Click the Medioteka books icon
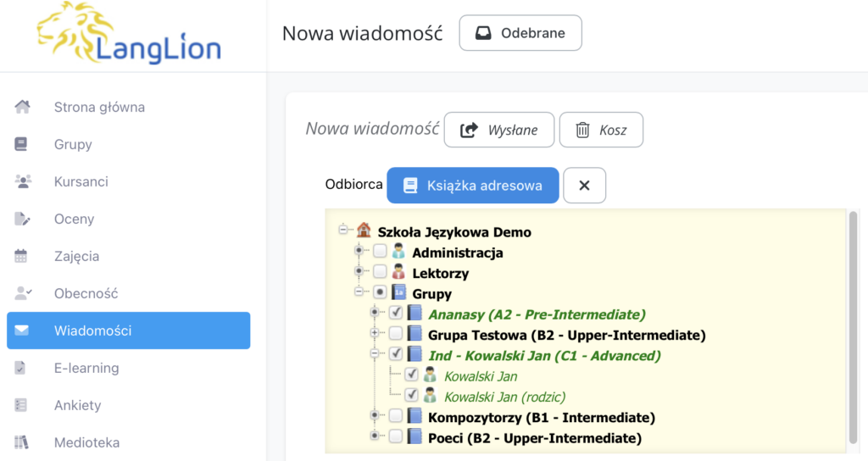 point(22,442)
